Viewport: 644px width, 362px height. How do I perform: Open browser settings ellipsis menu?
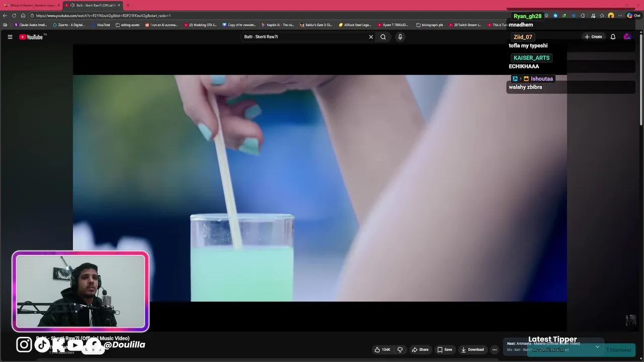click(620, 16)
